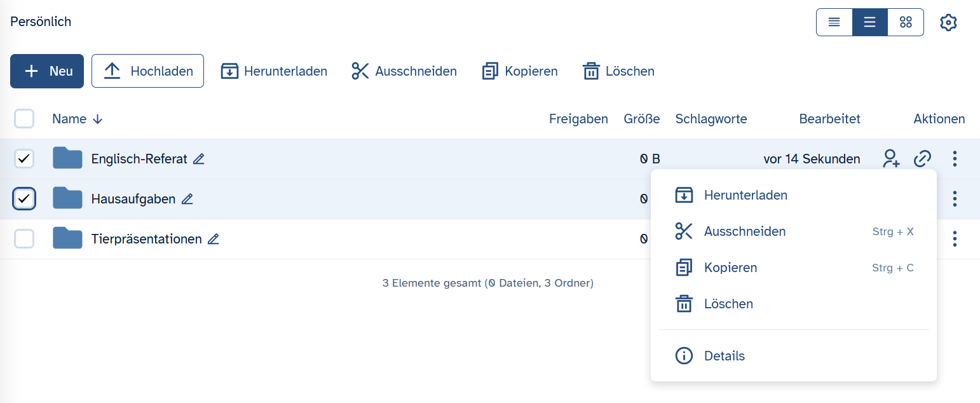
Task: Click edit pencil beside Tierpräsentationen
Action: (214, 239)
